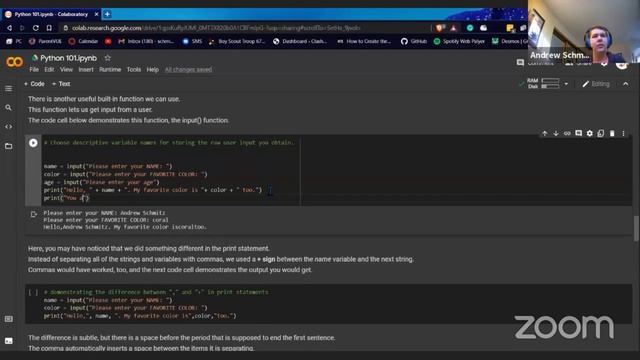Open the Dashboard bookmark
The image size is (640, 360).
pyautogui.click(x=300, y=41)
